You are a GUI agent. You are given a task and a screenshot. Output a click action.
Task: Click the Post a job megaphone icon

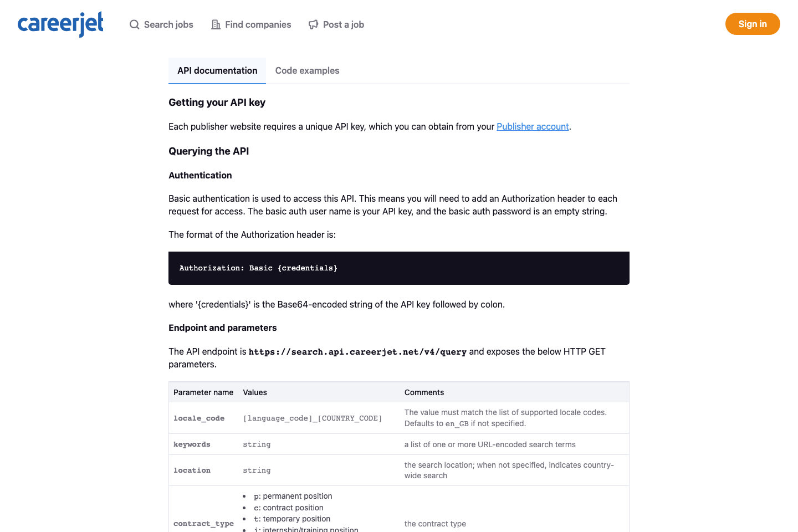[313, 24]
